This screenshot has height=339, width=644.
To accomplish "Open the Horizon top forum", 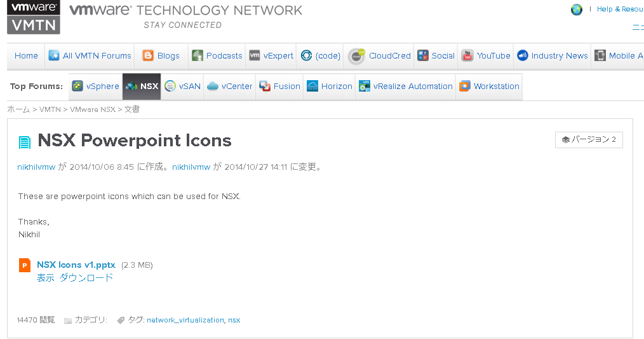I will pyautogui.click(x=337, y=86).
